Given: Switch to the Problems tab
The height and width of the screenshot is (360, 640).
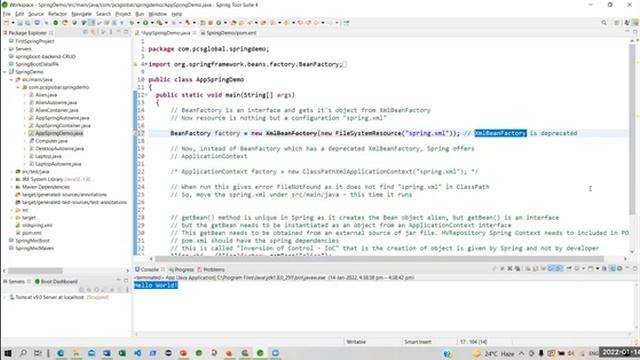Looking at the screenshot, I should click(x=211, y=269).
